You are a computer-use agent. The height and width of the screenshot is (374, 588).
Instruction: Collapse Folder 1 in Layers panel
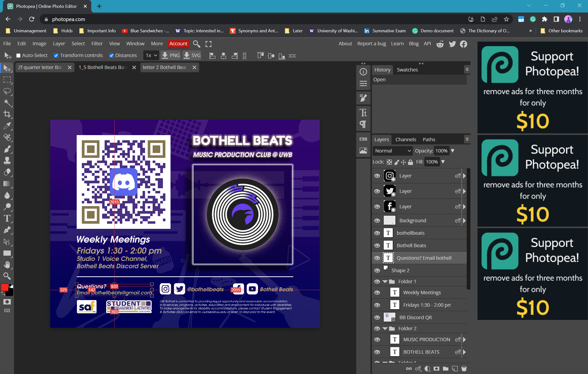tap(385, 281)
